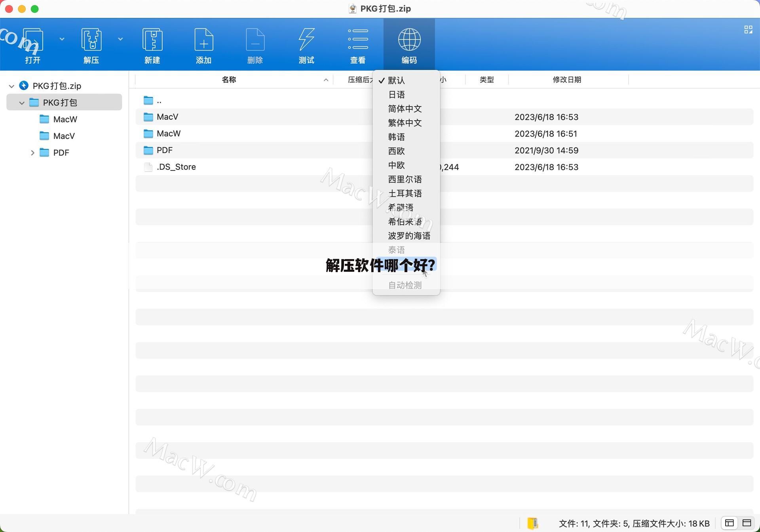Select the parent directory '..' row
Screen dimensions: 760x532
pyautogui.click(x=444, y=100)
